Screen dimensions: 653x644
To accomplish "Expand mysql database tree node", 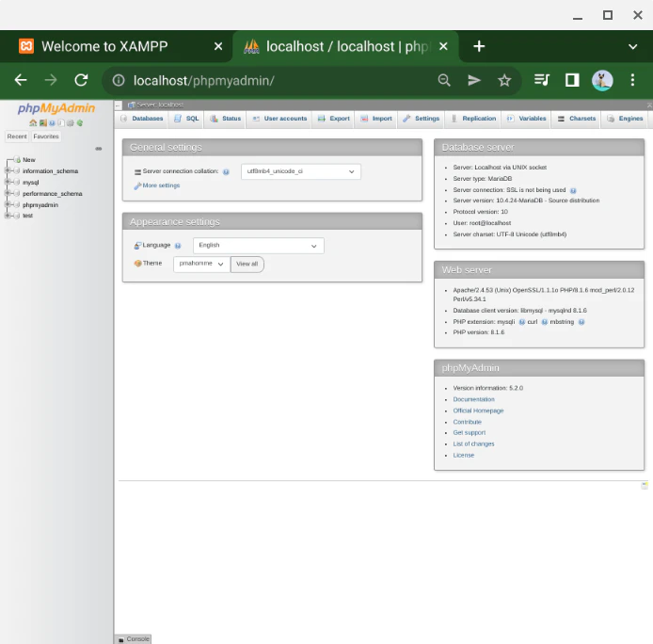I will coord(8,182).
